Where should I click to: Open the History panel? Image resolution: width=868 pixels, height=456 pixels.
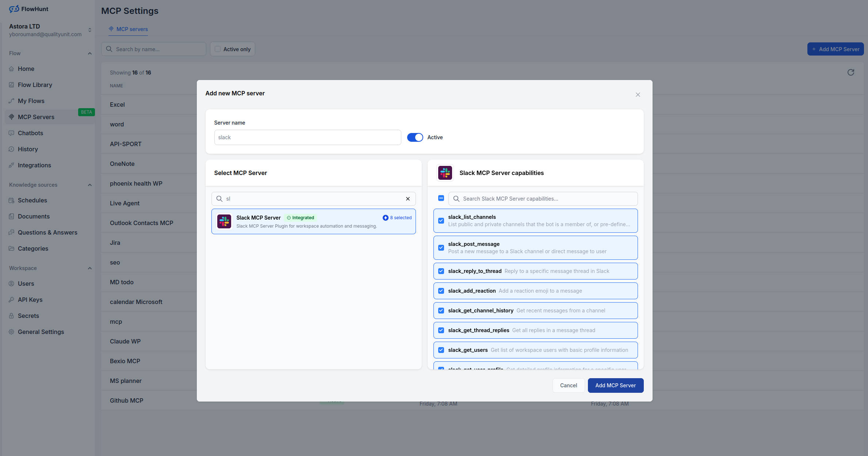28,149
